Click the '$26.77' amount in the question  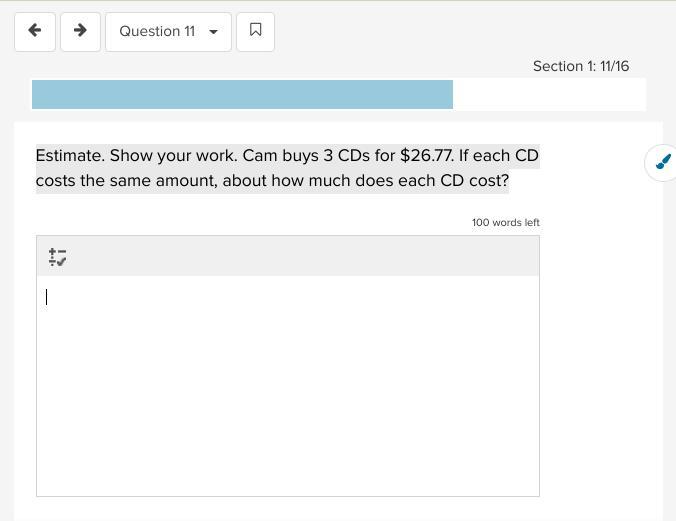(x=426, y=156)
